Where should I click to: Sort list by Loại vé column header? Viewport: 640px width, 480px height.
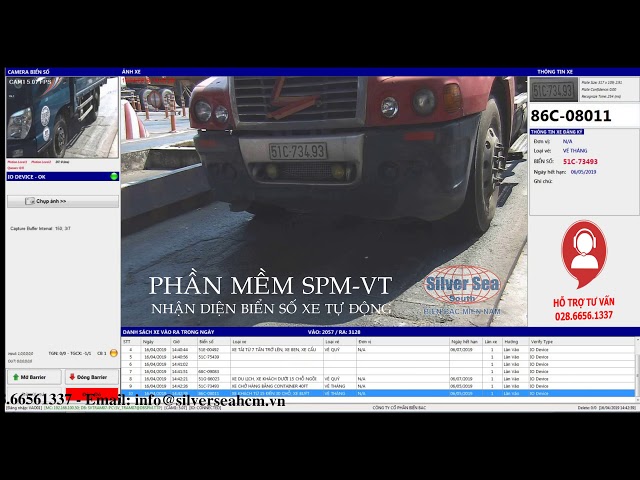pyautogui.click(x=340, y=342)
